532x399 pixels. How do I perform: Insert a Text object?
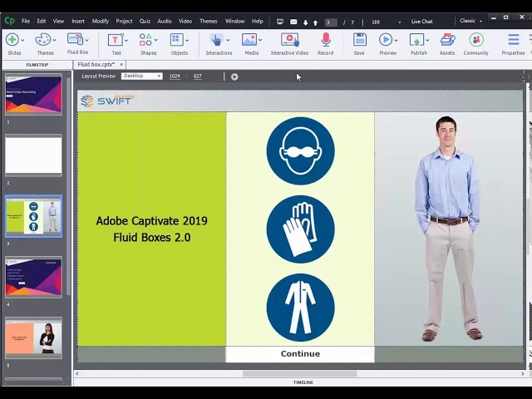[116, 40]
